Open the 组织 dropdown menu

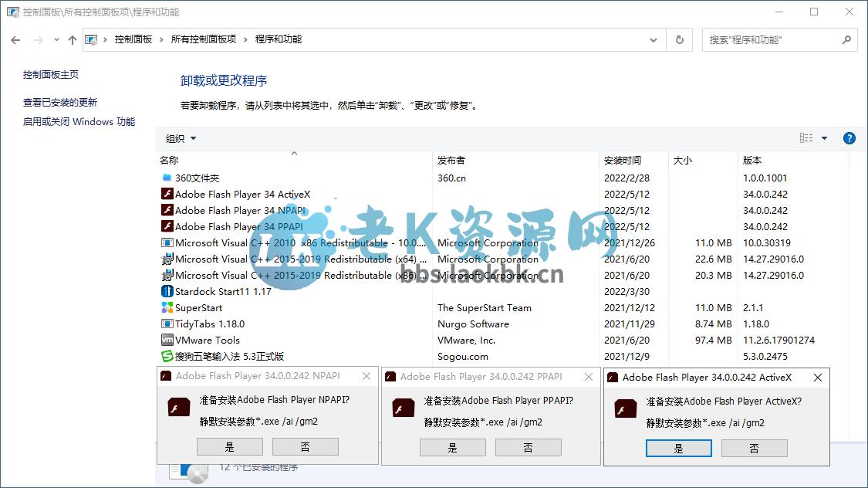[x=181, y=138]
